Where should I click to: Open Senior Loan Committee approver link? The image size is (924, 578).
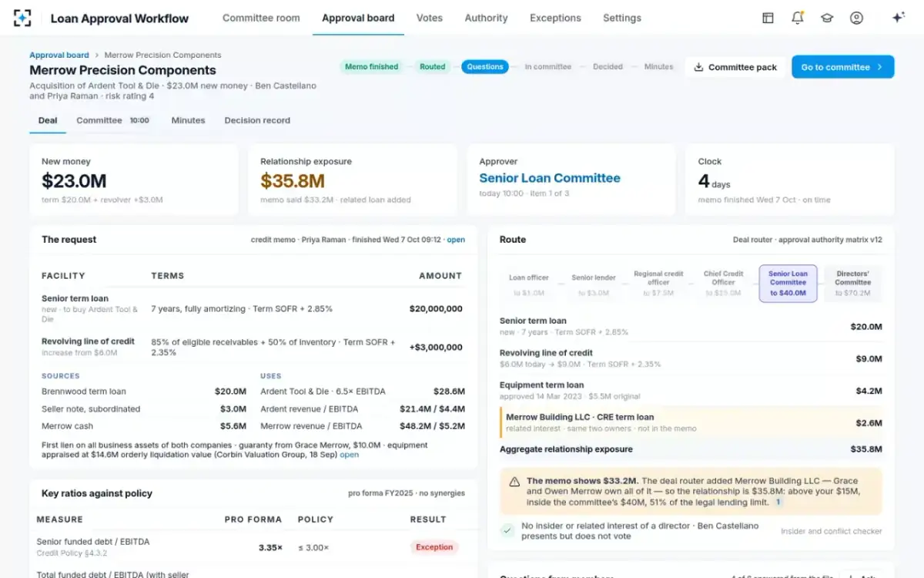(x=550, y=178)
